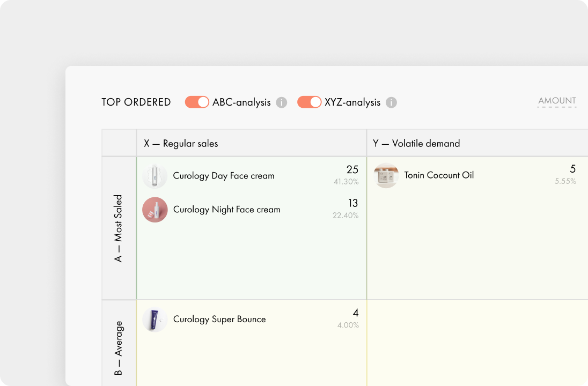Open the Curology Night Face cream product name
Viewport: 588px width, 386px height.
pyautogui.click(x=226, y=210)
